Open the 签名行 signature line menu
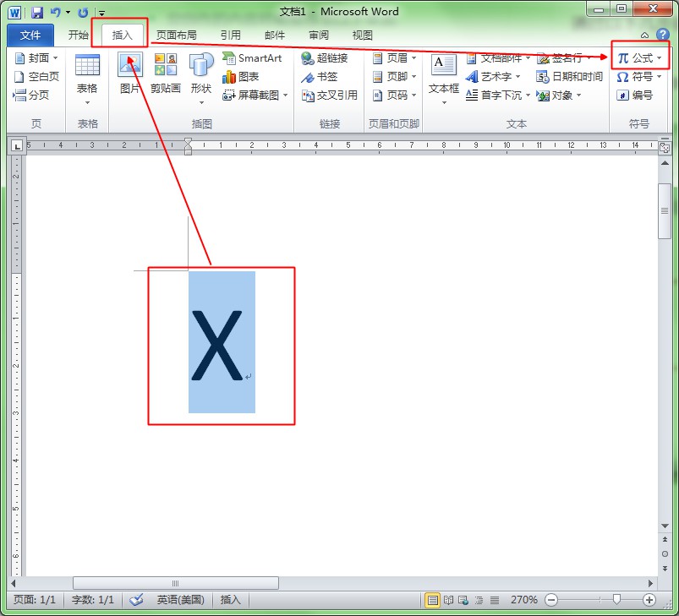 point(564,58)
